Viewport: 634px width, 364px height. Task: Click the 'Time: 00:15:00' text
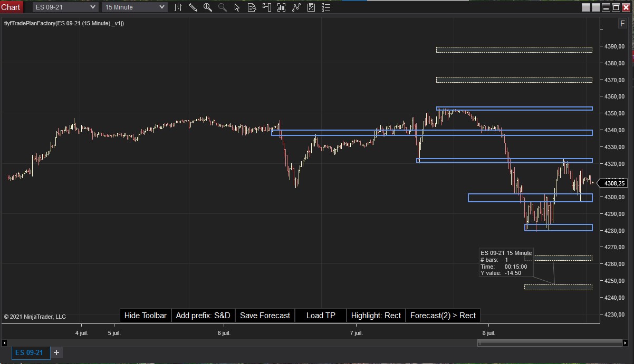(504, 267)
